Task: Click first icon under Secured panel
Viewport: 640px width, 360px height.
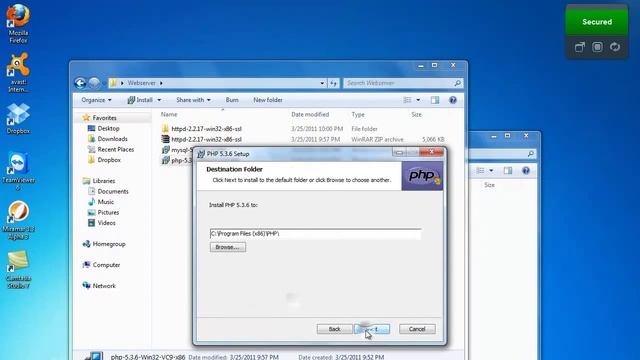Action: [x=580, y=47]
